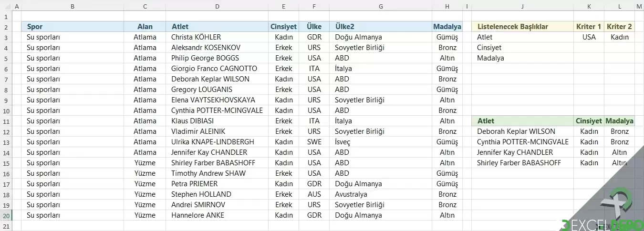This screenshot has width=644, height=231.
Task: Click the select-all corner of the sheet
Action: pos(5,6)
